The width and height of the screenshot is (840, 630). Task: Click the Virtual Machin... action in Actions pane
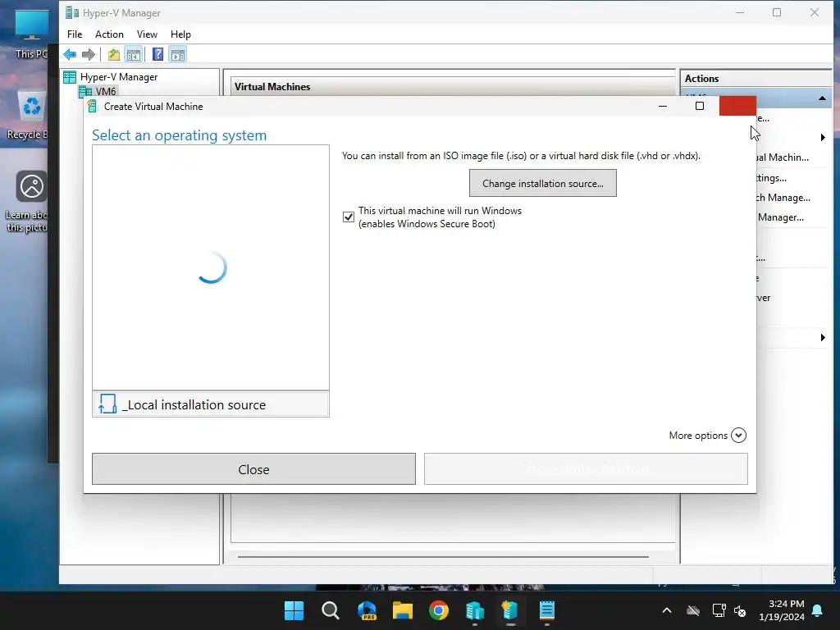pos(782,157)
